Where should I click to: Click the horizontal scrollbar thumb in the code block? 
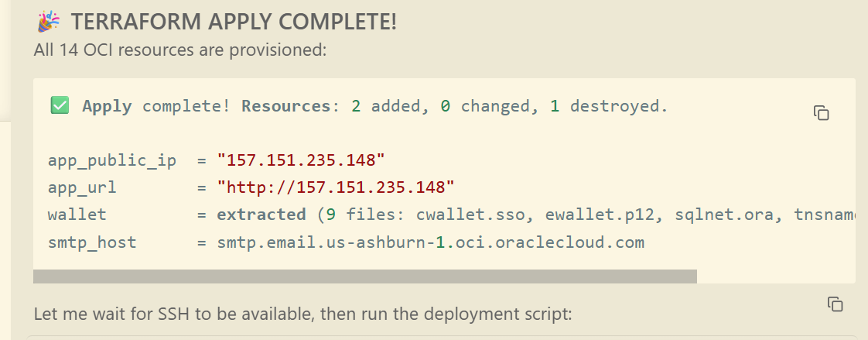point(364,276)
